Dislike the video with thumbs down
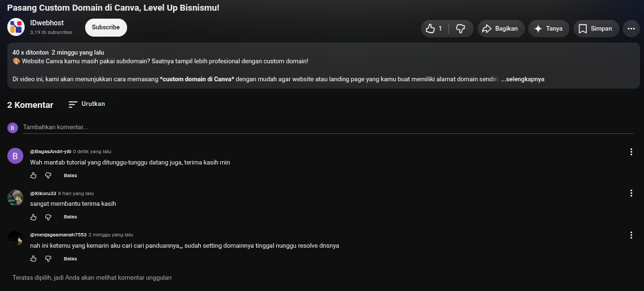 pos(461,29)
